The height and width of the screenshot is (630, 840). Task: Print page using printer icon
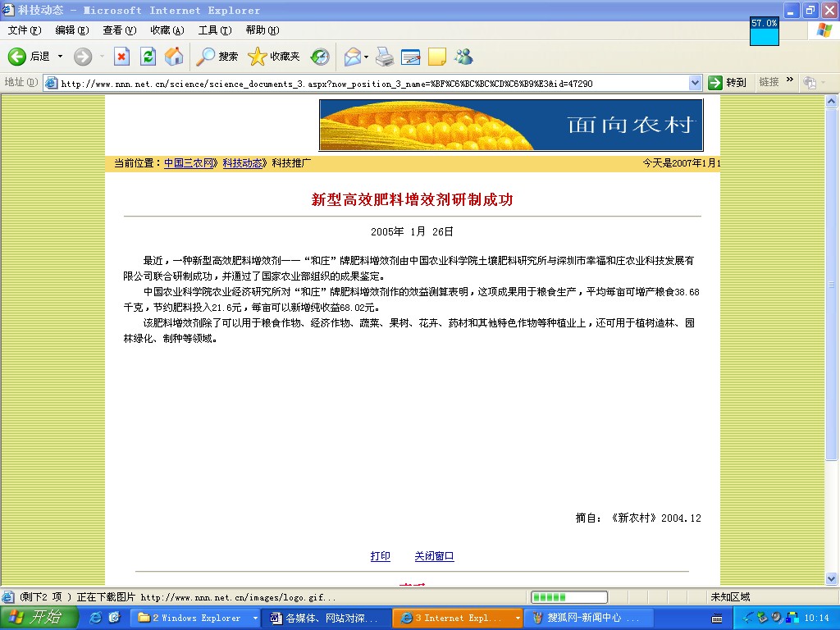(x=384, y=57)
